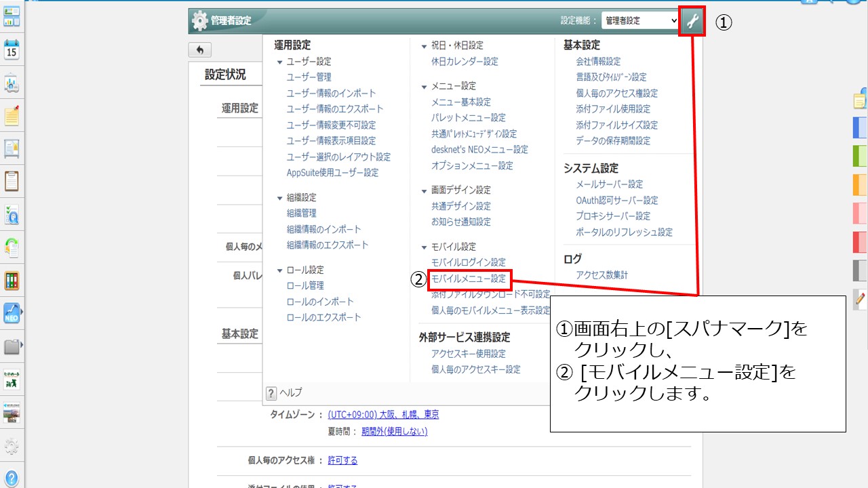
Task: Select ユーザー管理 in the menu
Action: [309, 77]
